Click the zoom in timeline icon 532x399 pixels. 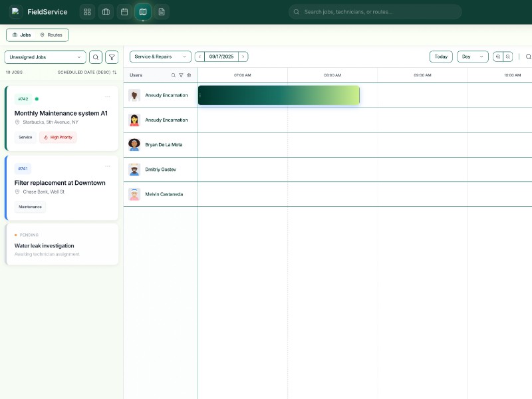[497, 57]
